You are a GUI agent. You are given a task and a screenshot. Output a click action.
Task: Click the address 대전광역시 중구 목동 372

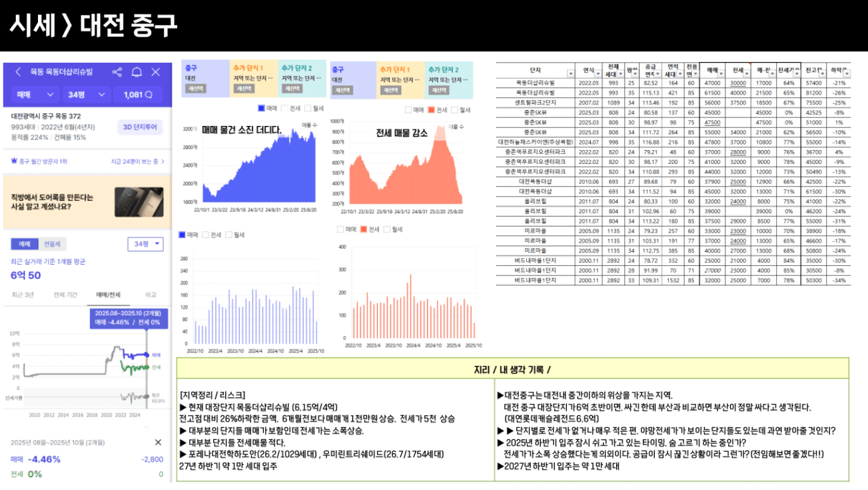(x=45, y=116)
